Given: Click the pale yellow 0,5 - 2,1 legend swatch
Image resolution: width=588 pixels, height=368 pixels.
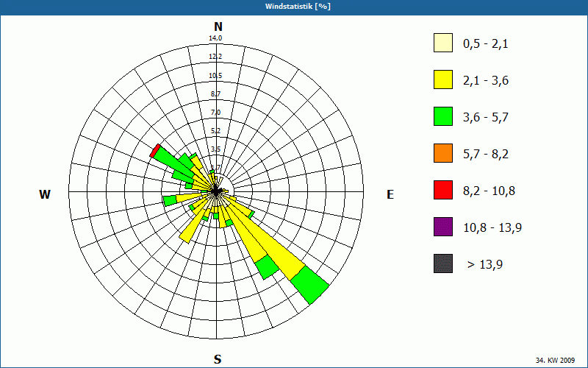Looking at the screenshot, I should (x=443, y=43).
